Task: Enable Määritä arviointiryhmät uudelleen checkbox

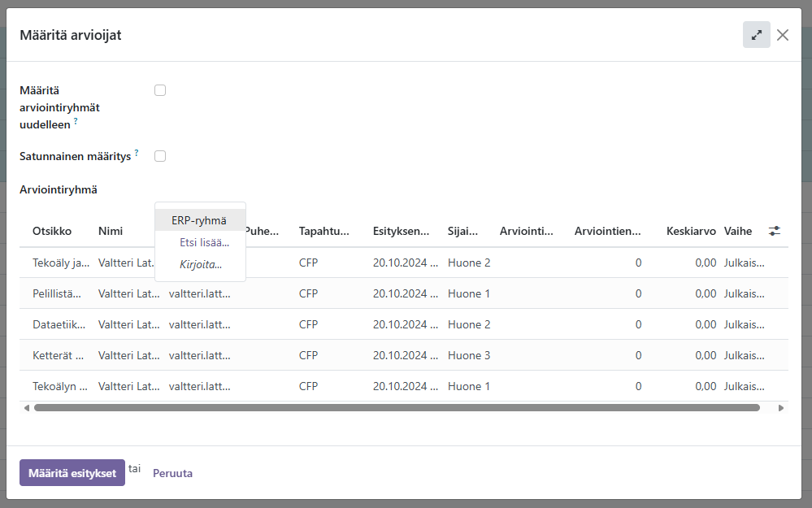Action: click(x=160, y=90)
